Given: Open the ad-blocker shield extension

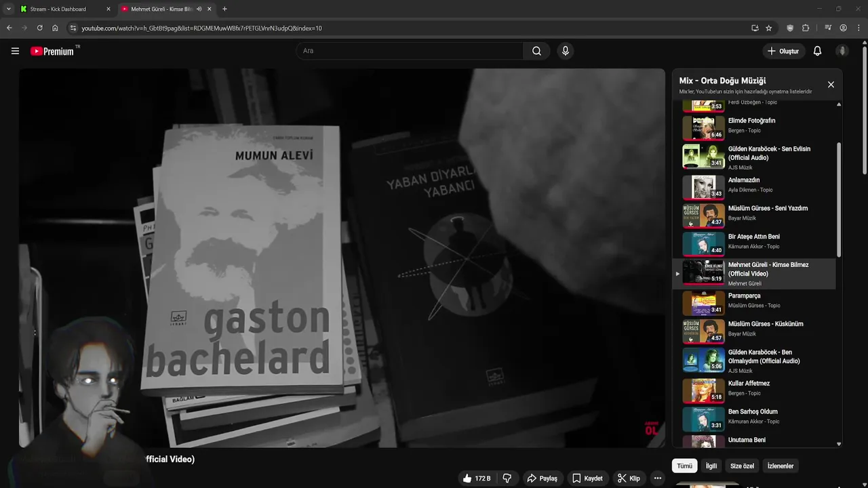Looking at the screenshot, I should (790, 28).
